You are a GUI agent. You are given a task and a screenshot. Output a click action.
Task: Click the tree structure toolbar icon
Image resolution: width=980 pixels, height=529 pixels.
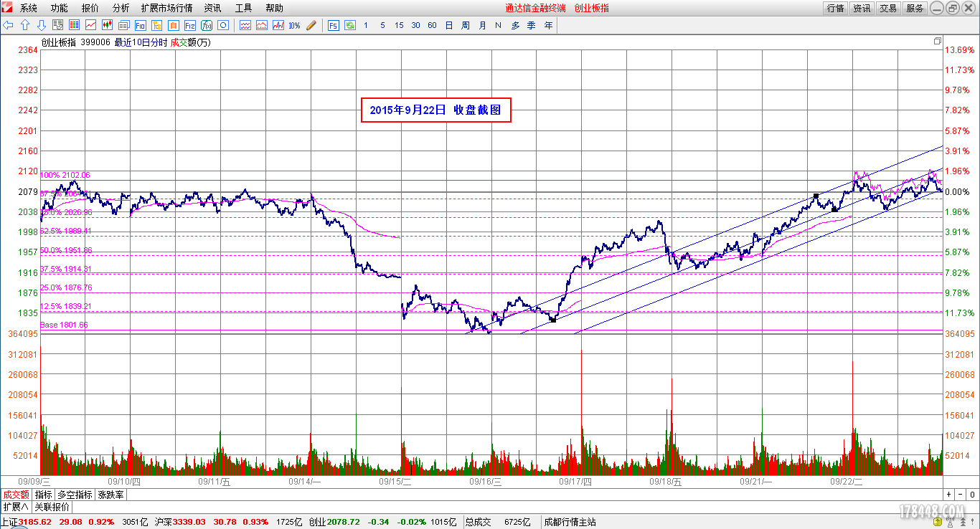coord(156,25)
